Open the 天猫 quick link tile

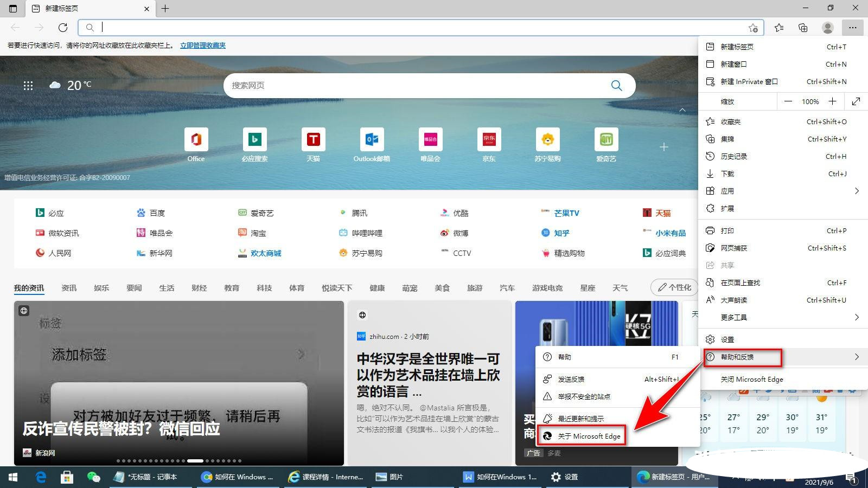point(313,145)
